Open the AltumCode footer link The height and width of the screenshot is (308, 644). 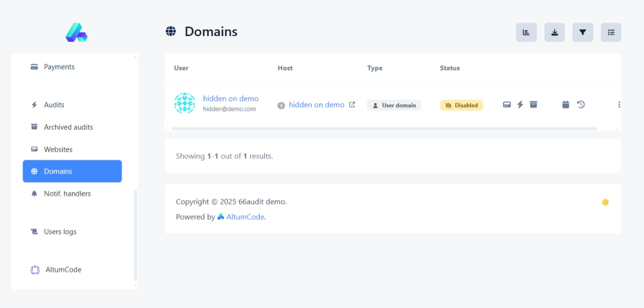tap(245, 217)
